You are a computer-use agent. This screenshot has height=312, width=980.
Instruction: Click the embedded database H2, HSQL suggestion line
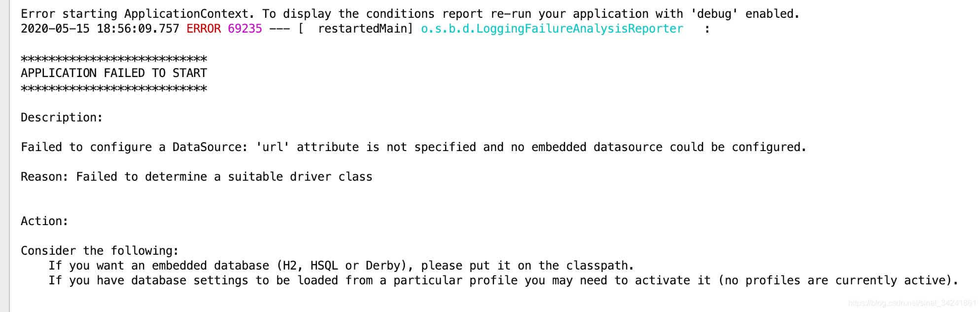point(341,266)
